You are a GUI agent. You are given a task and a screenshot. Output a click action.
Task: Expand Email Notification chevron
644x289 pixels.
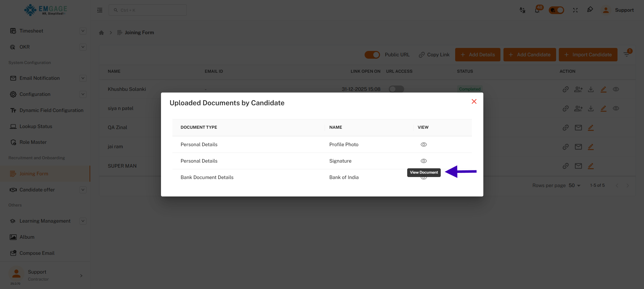click(x=83, y=78)
